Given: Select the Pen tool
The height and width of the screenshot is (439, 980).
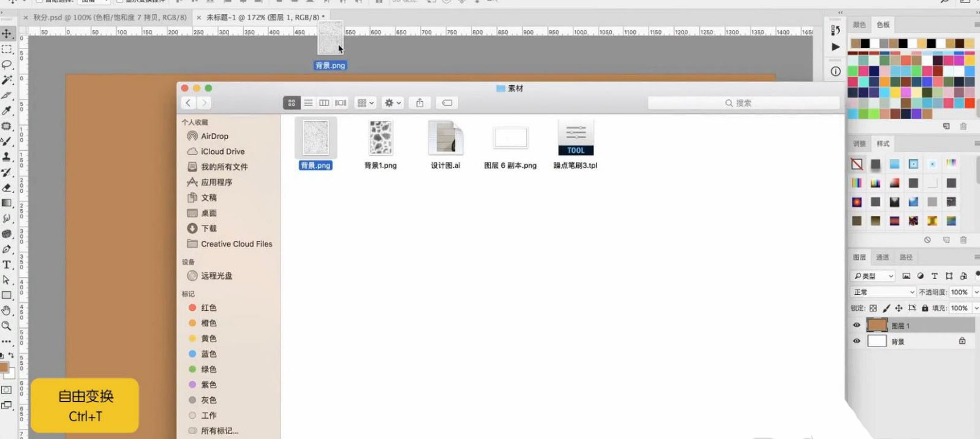Looking at the screenshot, I should click(x=7, y=249).
